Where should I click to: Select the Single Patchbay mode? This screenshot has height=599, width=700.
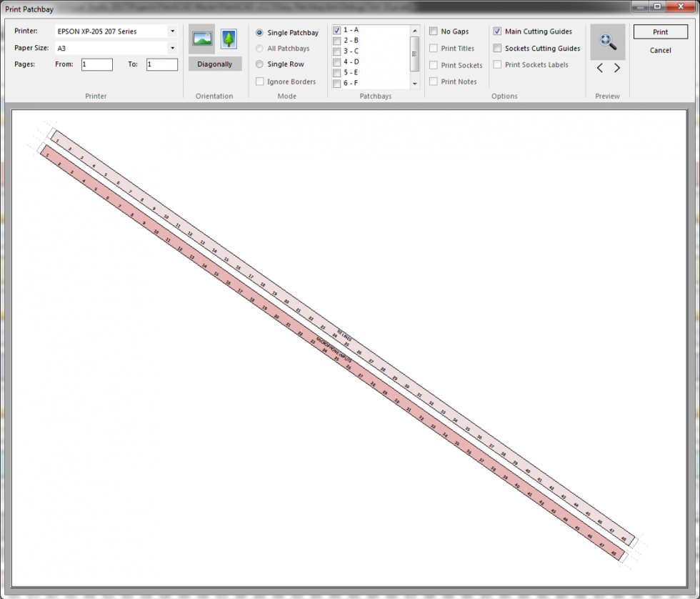259,32
